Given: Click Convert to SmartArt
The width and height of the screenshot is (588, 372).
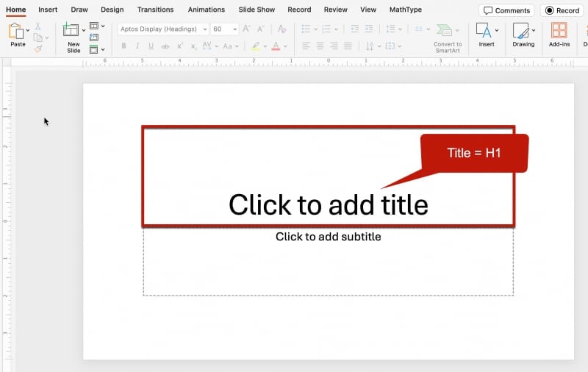Looking at the screenshot, I should (x=448, y=37).
